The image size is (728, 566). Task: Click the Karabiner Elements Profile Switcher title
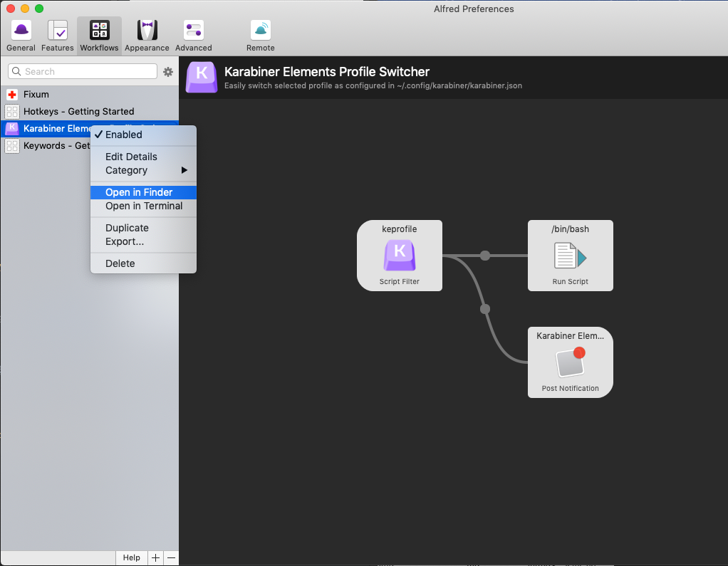tap(327, 72)
